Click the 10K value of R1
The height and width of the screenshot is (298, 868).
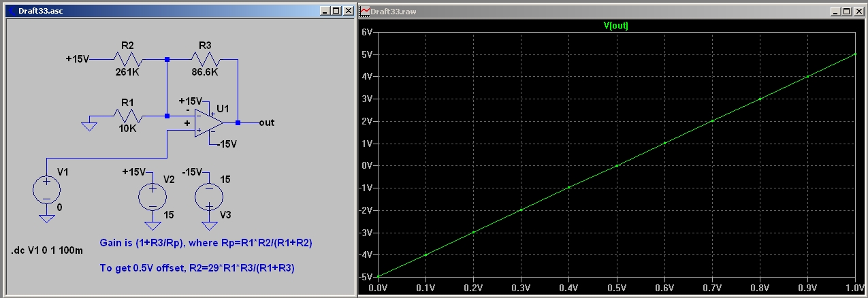tap(127, 129)
